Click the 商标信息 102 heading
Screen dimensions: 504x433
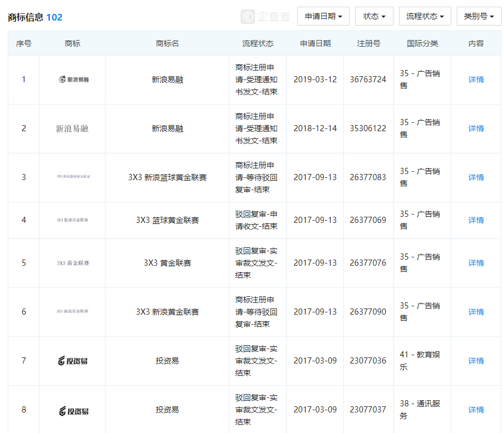point(35,17)
